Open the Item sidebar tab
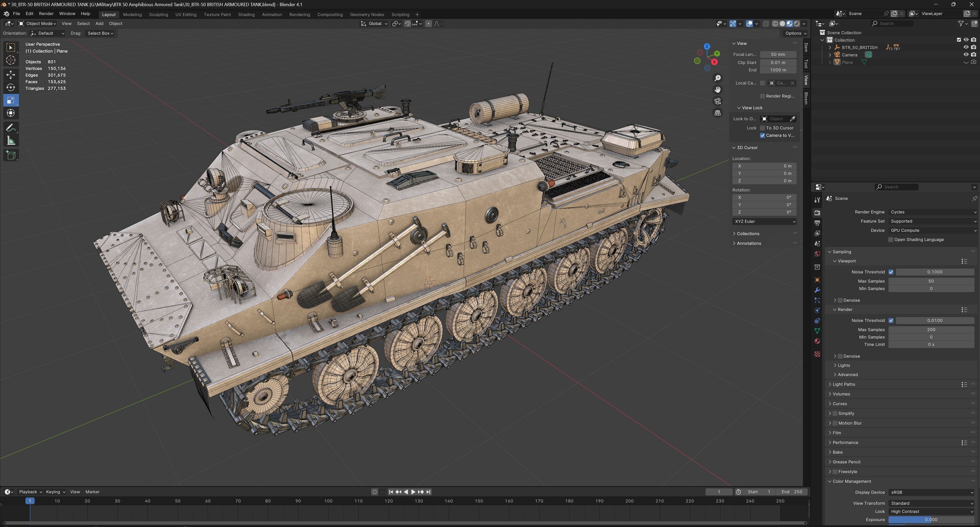Viewport: 980px width, 527px height. pos(806,47)
